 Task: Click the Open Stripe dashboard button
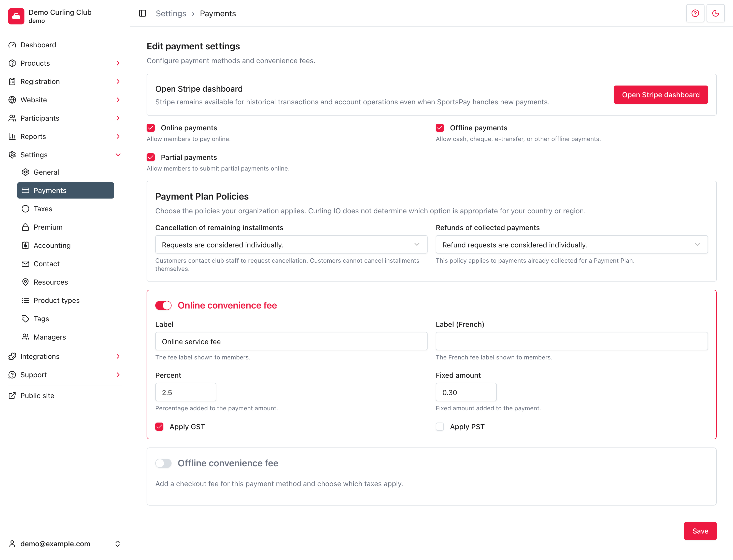[x=661, y=95]
